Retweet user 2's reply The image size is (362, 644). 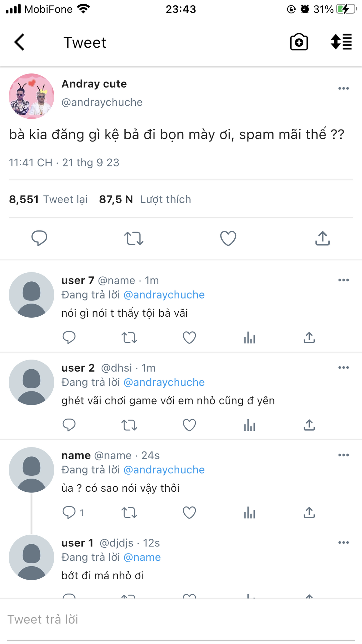129,425
